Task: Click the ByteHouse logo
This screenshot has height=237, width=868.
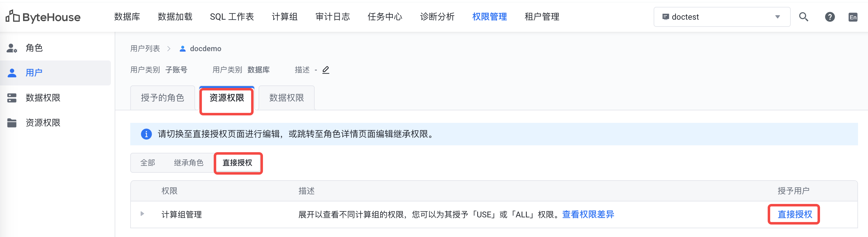Action: 43,17
